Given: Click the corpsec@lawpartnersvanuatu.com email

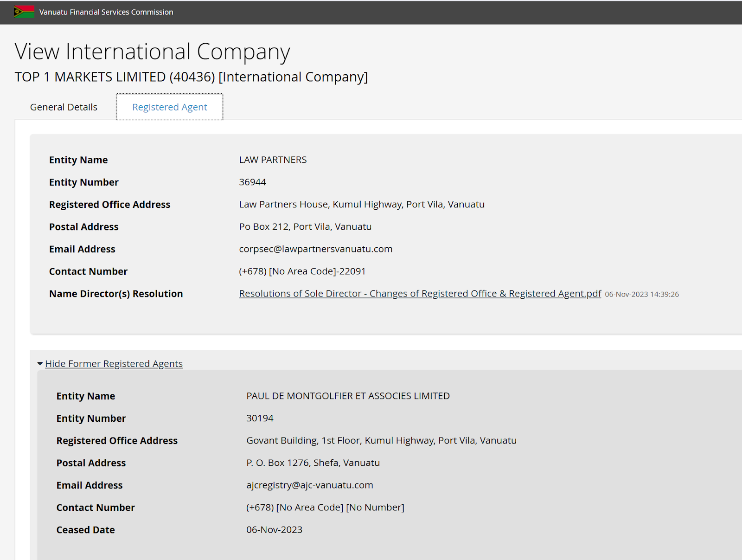Looking at the screenshot, I should click(x=316, y=249).
